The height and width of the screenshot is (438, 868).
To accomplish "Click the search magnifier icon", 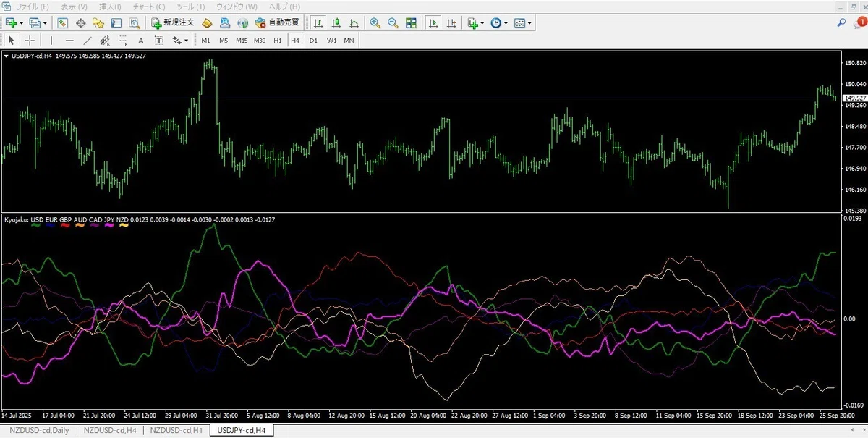I will 842,23.
